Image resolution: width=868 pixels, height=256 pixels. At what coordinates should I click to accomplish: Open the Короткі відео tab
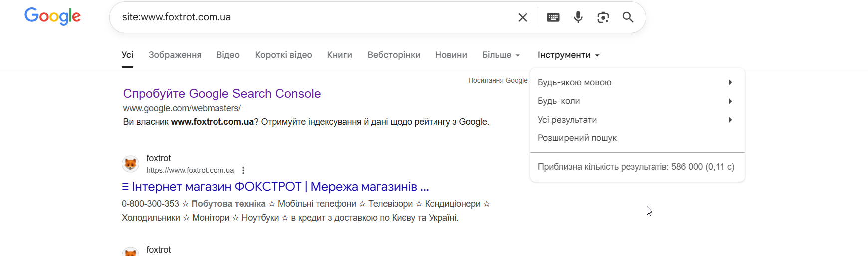284,55
